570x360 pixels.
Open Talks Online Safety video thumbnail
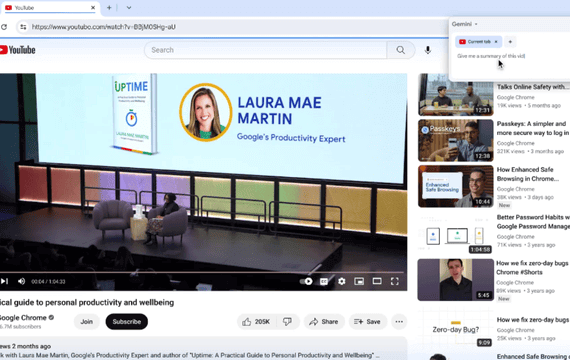(x=455, y=95)
